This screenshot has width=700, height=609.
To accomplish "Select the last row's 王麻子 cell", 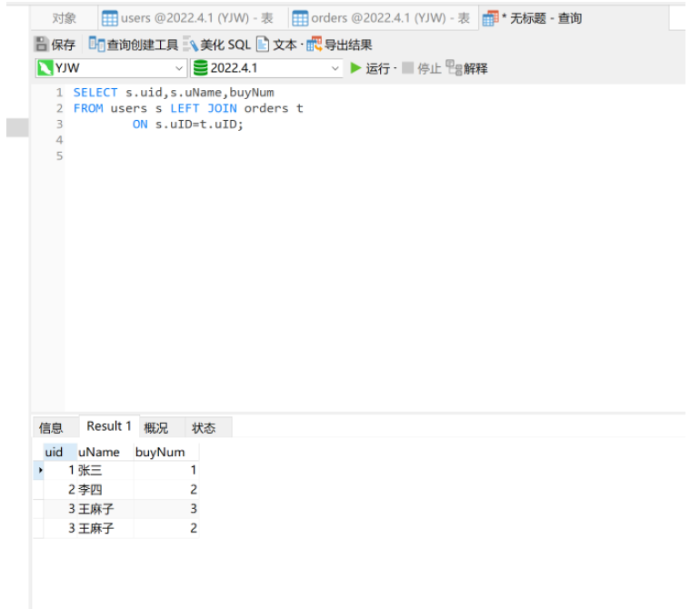I will click(105, 528).
